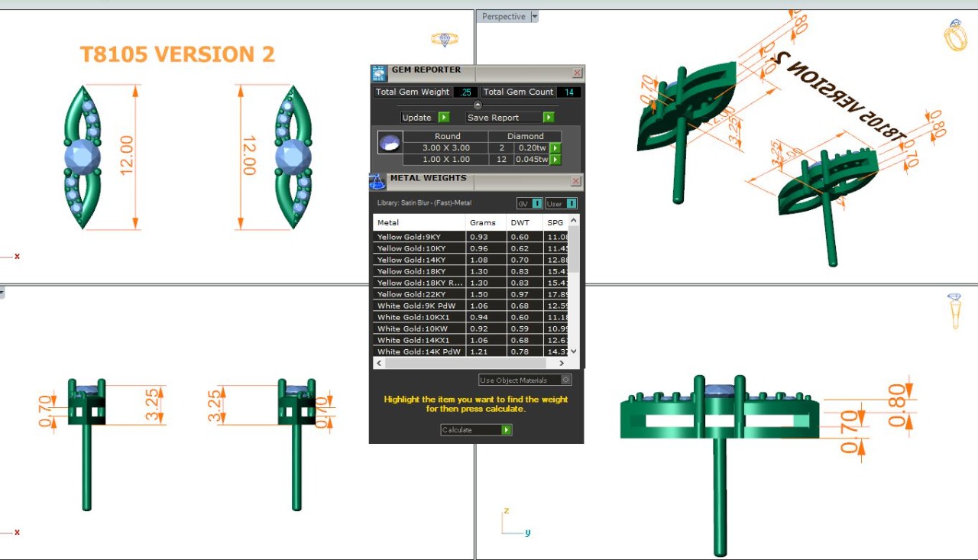The height and width of the screenshot is (560, 978).
Task: Open the Perspective viewport dropdown arrow
Action: [x=535, y=16]
